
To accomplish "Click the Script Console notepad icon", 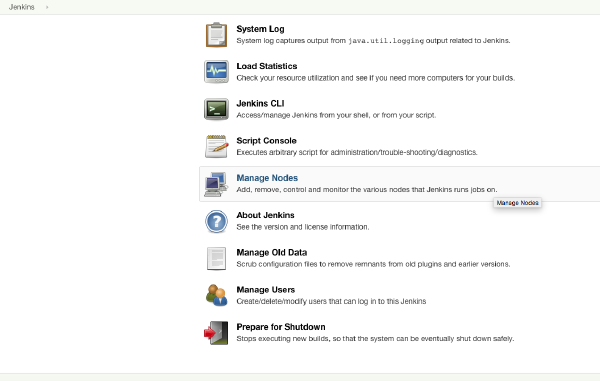I will 217,146.
